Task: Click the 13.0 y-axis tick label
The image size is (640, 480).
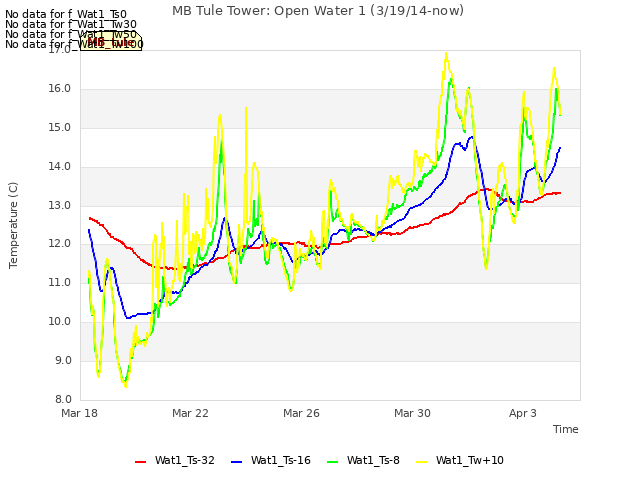Action: [60, 205]
